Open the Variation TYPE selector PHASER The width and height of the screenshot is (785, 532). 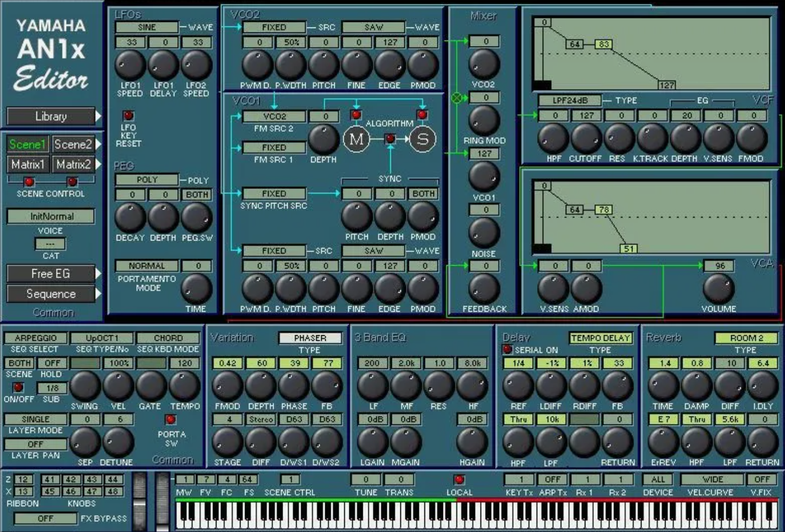point(310,338)
